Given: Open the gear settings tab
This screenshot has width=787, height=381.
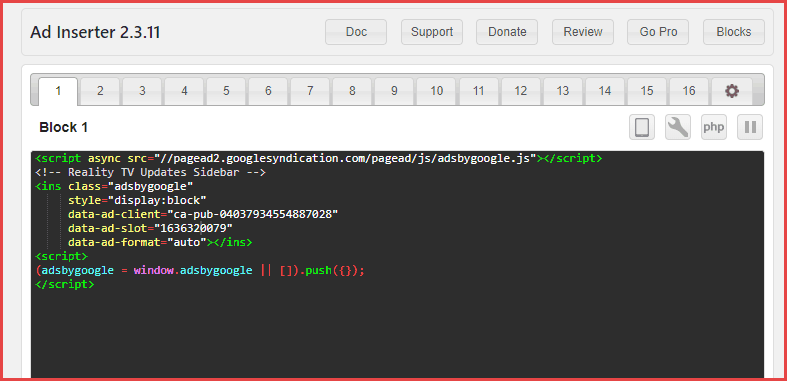Looking at the screenshot, I should coord(732,91).
